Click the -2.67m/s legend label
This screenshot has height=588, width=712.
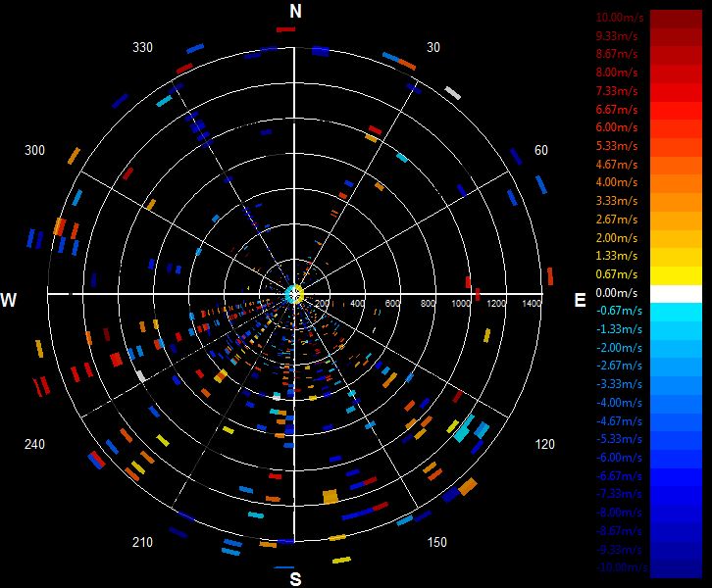(x=619, y=366)
